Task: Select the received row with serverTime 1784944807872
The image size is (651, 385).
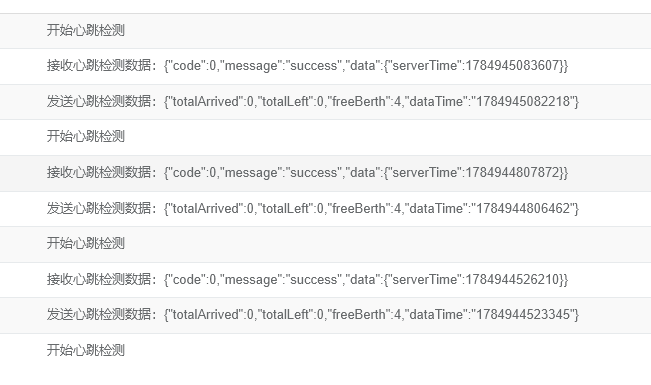Action: (326, 173)
